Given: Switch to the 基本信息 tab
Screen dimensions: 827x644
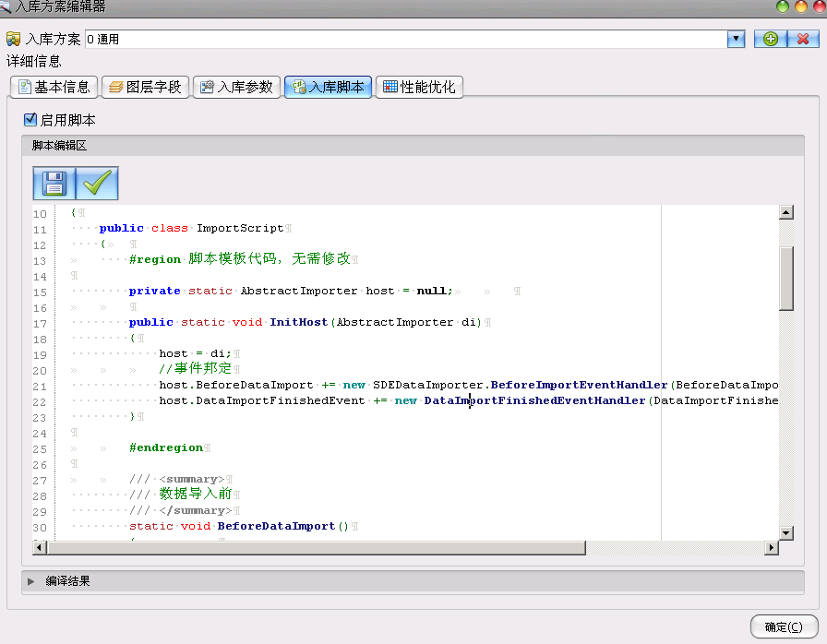Looking at the screenshot, I should click(54, 87).
